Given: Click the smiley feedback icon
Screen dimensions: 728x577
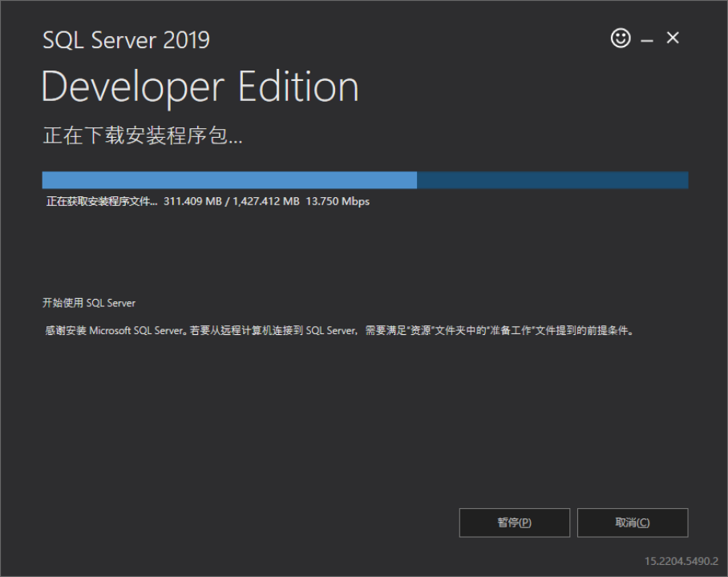Looking at the screenshot, I should (621, 38).
